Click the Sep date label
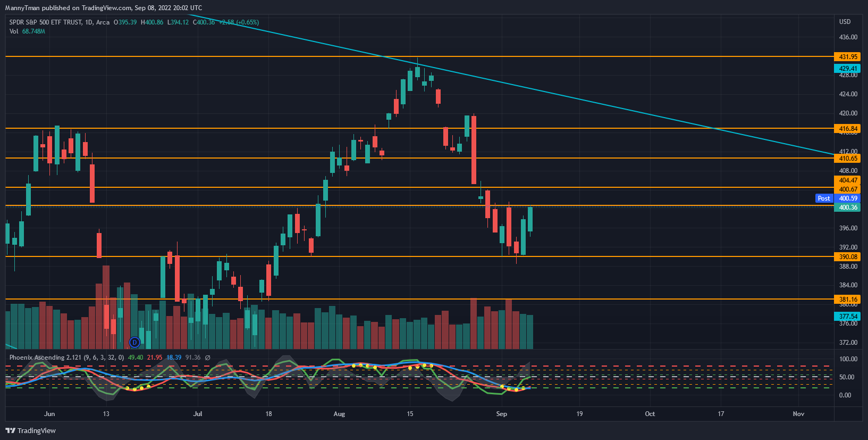Screen dimensions: 868x440 point(501,414)
